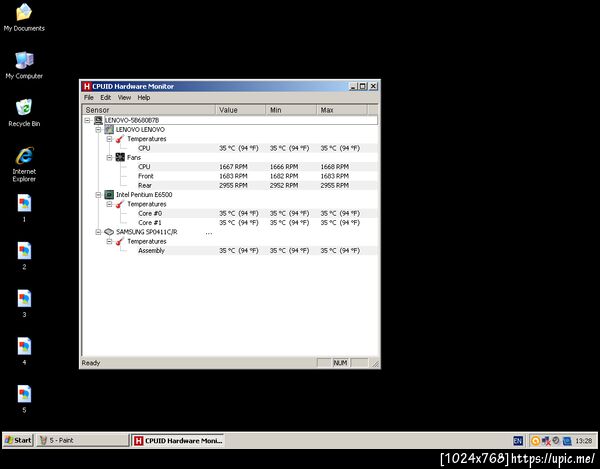
Task: Collapse Temperatures under LENOVO LENOVO
Action: coord(109,139)
